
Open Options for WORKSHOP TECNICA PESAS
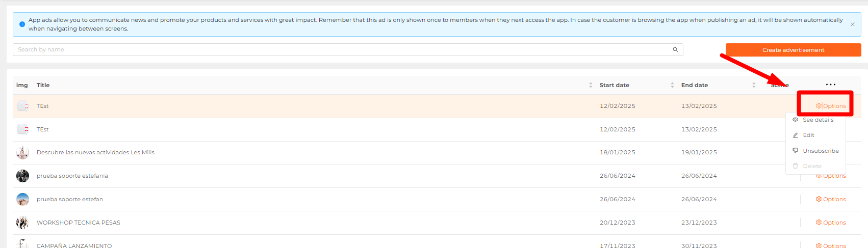(831, 223)
